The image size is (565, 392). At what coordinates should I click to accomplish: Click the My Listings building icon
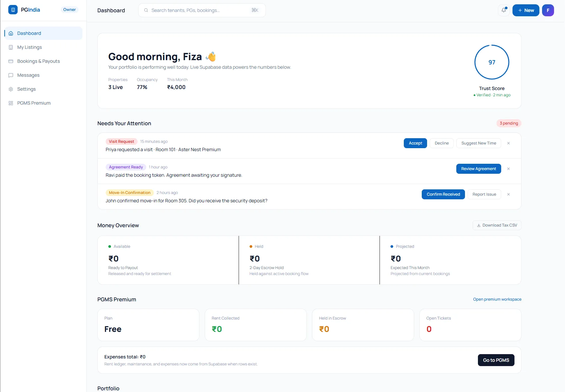pos(11,47)
